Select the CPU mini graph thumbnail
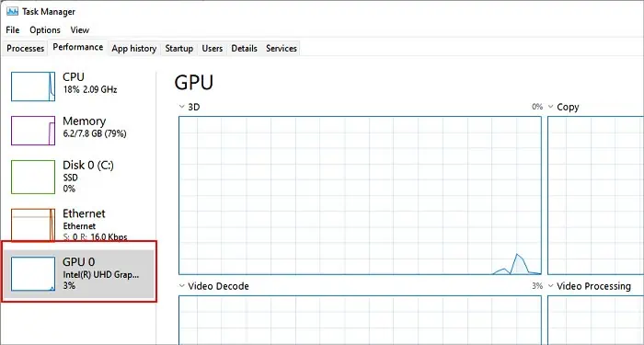Image resolution: width=644 pixels, height=345 pixels. [33, 86]
